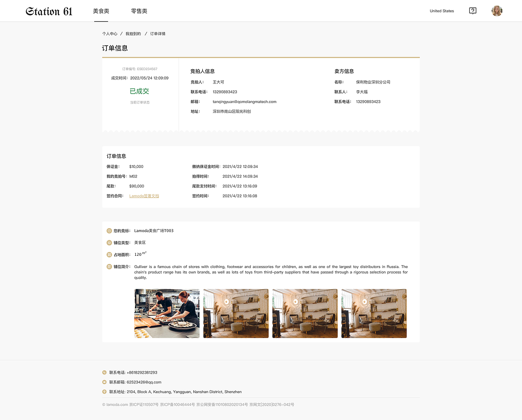522x420 pixels.
Task: Select the 铺位类型 row icon
Action: (x=109, y=243)
